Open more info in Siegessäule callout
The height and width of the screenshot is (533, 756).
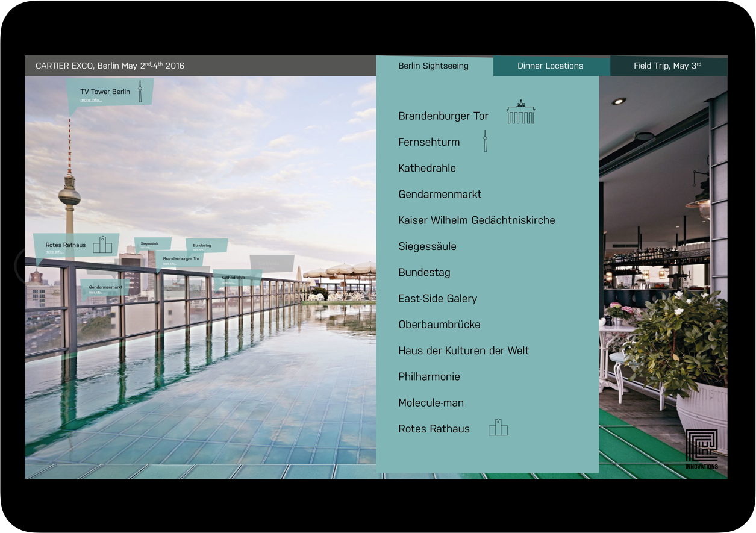coord(145,248)
